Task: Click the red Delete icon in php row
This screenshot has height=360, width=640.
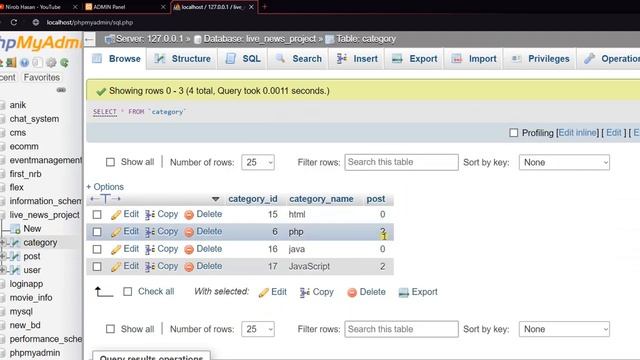Action: pyautogui.click(x=189, y=232)
